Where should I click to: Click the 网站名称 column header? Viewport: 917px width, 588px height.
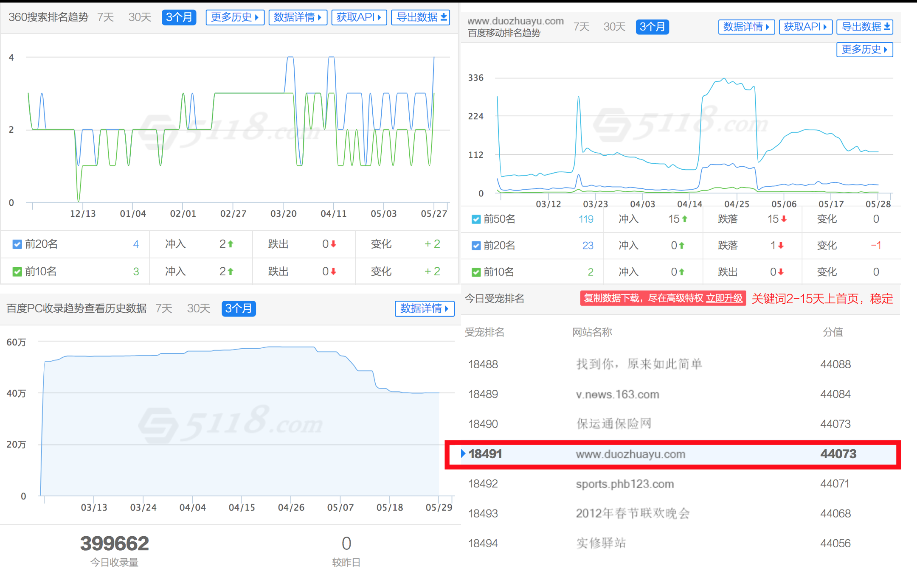pyautogui.click(x=592, y=332)
